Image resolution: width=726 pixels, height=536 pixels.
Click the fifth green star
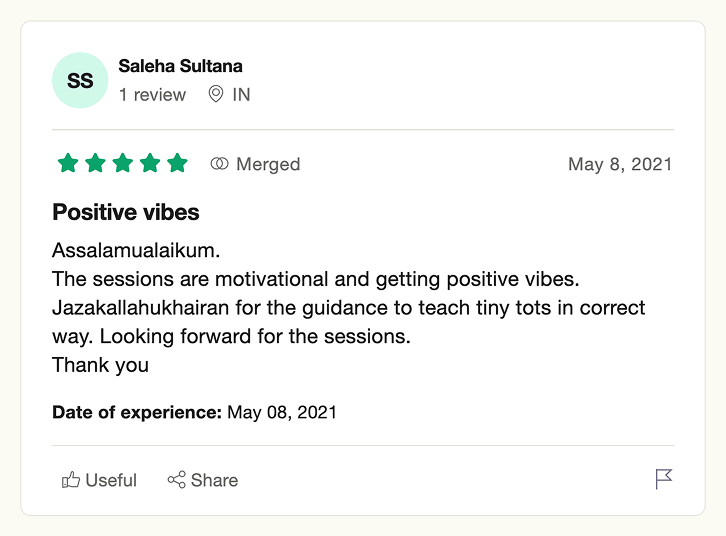177,163
